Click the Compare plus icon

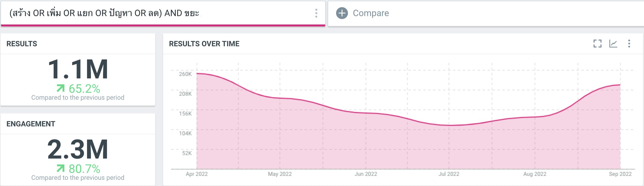point(342,13)
